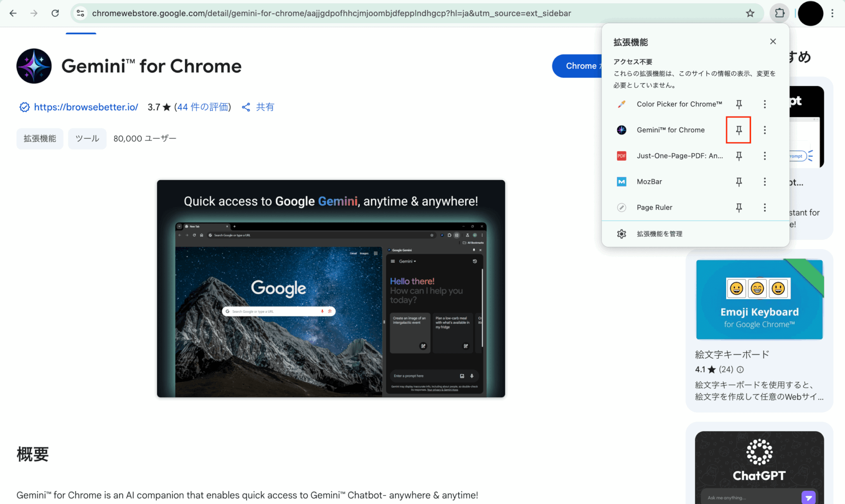
Task: Click the info icon beside (24) rating
Action: (x=740, y=370)
